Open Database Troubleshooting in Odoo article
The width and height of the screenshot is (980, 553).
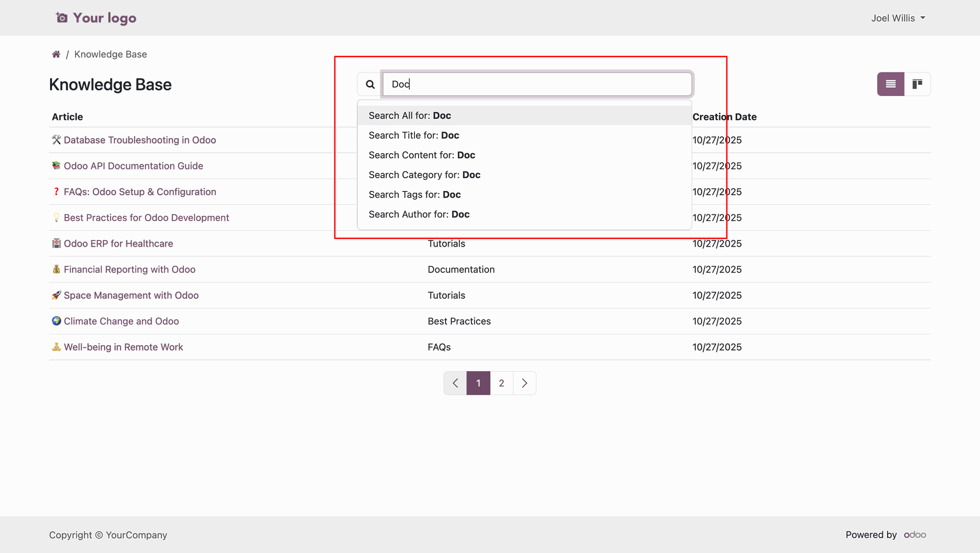pos(139,140)
